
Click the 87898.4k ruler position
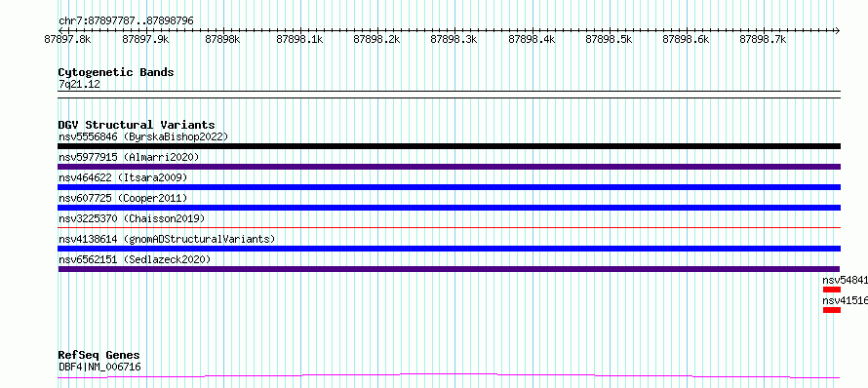point(532,39)
